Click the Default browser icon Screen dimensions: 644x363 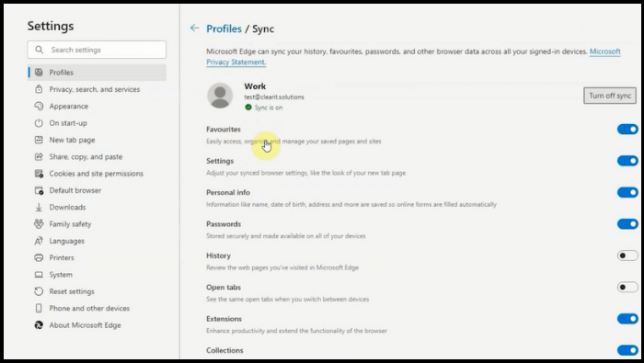click(39, 190)
